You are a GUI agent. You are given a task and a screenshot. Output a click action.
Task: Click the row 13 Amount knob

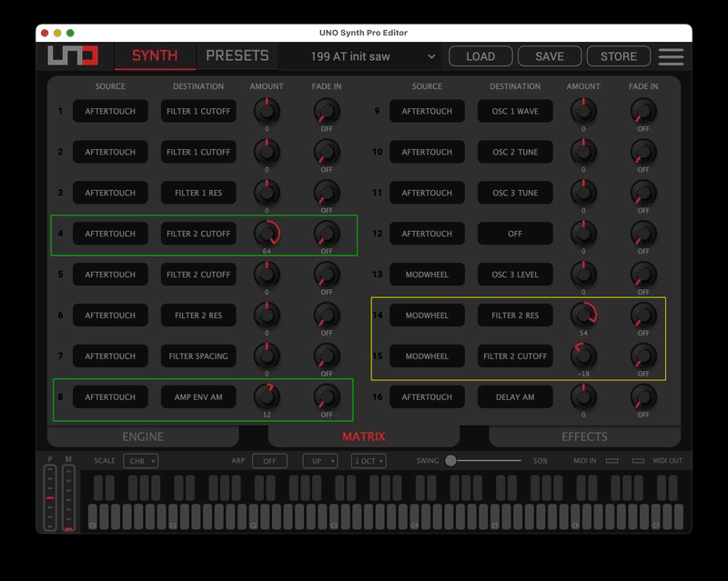pos(583,274)
